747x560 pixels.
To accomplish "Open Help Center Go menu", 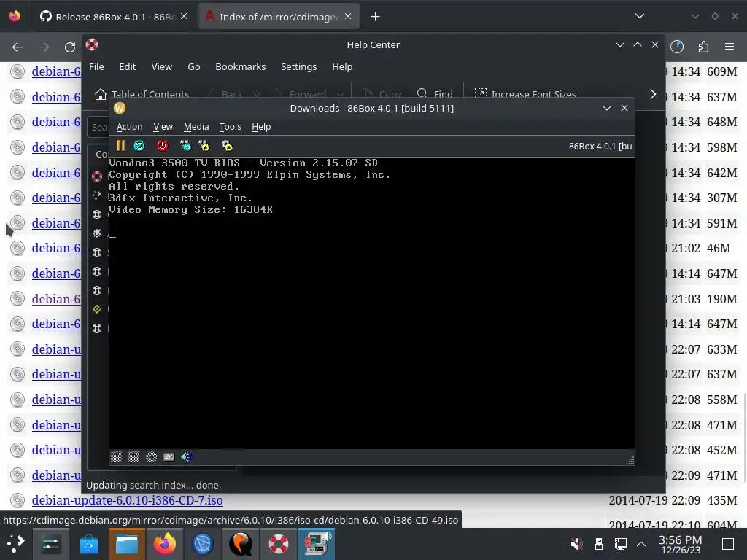I will 194,66.
